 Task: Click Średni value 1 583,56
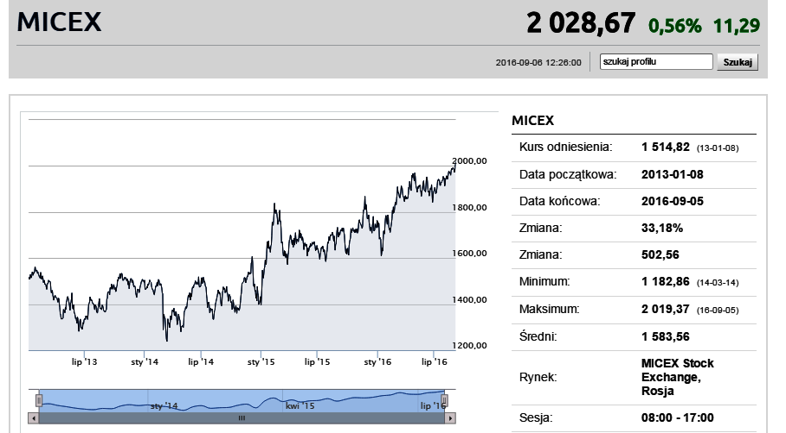[x=666, y=337]
